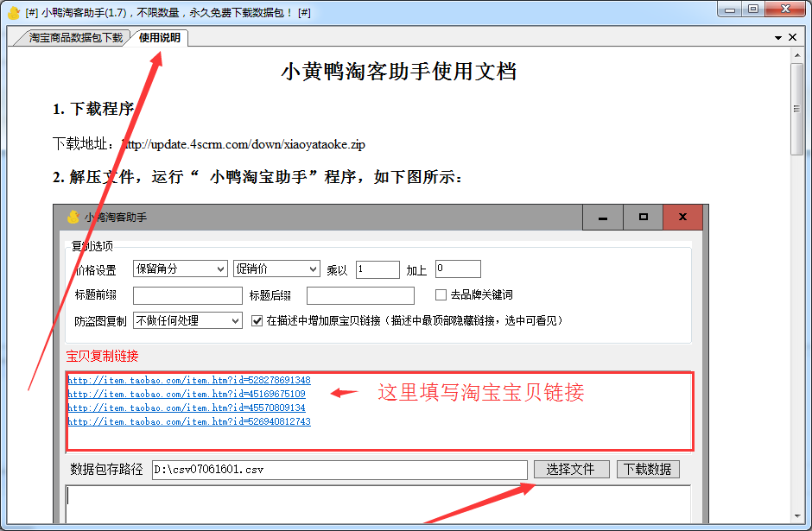Click the scrollbar down arrow

797,516
